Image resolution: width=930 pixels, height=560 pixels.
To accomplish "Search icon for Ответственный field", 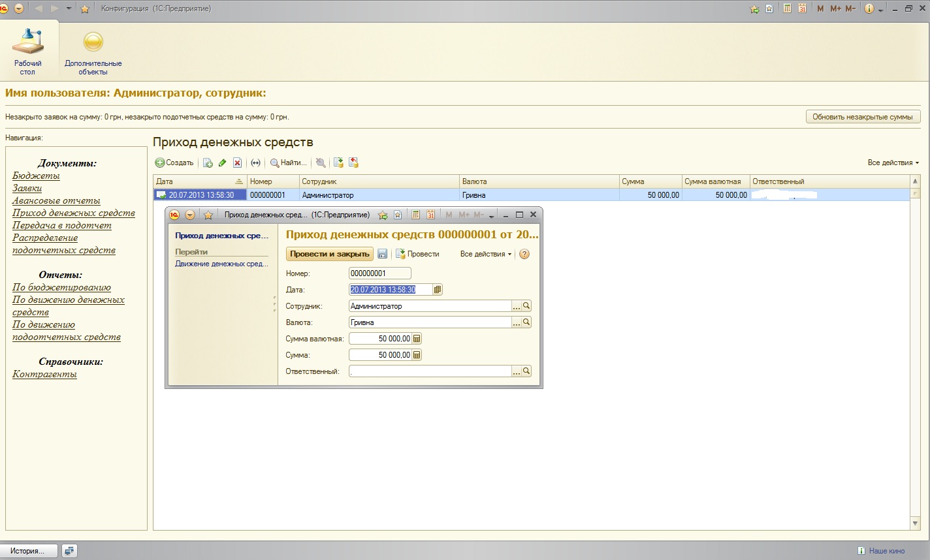I will pyautogui.click(x=526, y=371).
